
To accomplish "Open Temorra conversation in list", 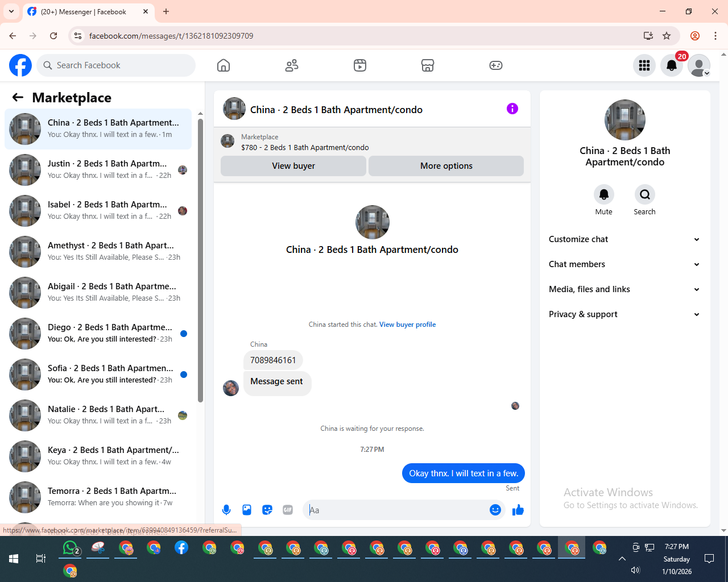I will pos(98,497).
